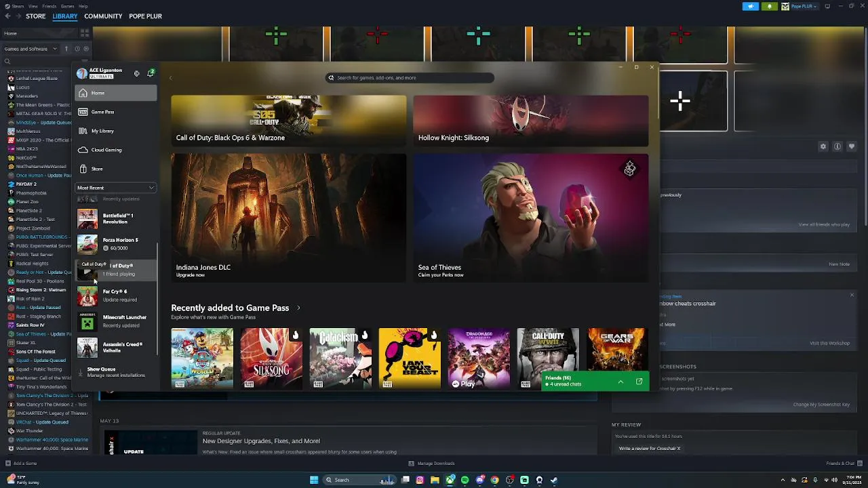Open Steam Friends menu
The height and width of the screenshot is (488, 868).
[x=50, y=6]
